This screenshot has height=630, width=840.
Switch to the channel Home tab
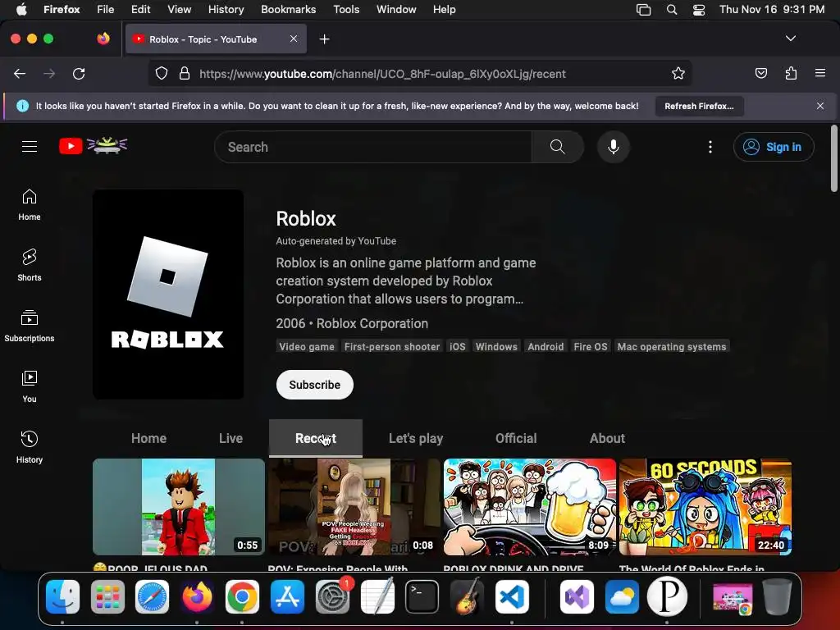click(x=149, y=438)
